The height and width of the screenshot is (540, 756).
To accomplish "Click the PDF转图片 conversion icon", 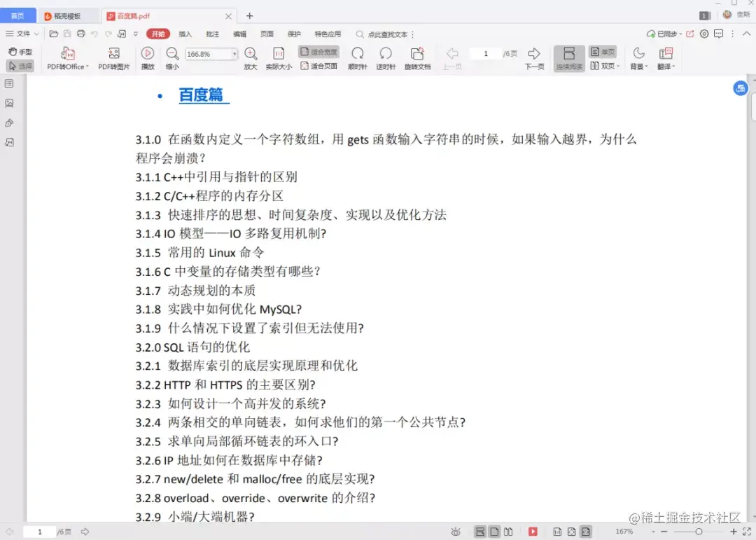I will (x=114, y=56).
